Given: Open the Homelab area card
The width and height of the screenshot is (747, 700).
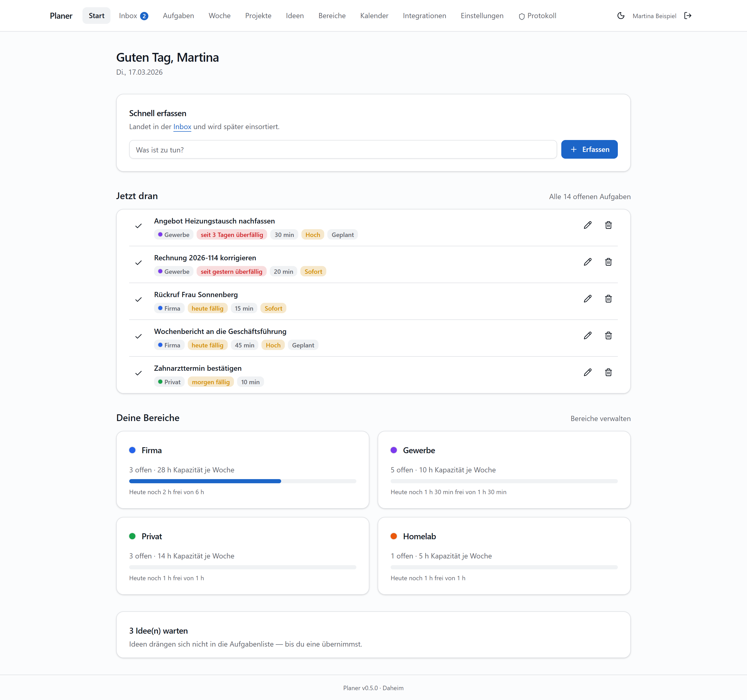Looking at the screenshot, I should click(x=504, y=556).
